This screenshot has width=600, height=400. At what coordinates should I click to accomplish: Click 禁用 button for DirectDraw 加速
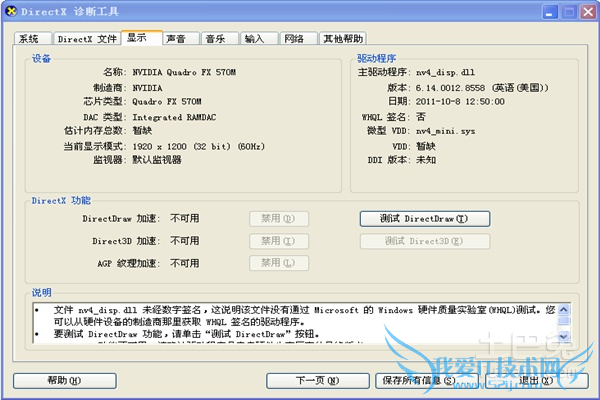click(279, 219)
